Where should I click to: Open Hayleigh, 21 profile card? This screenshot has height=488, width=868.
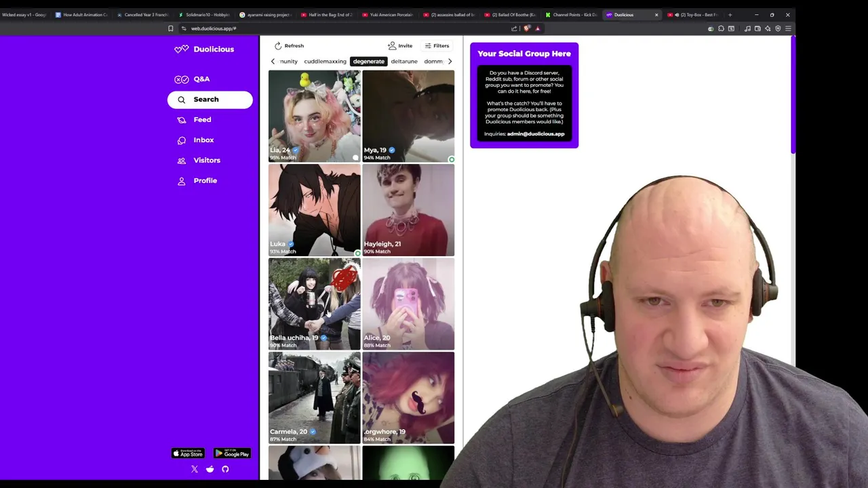[x=408, y=209]
